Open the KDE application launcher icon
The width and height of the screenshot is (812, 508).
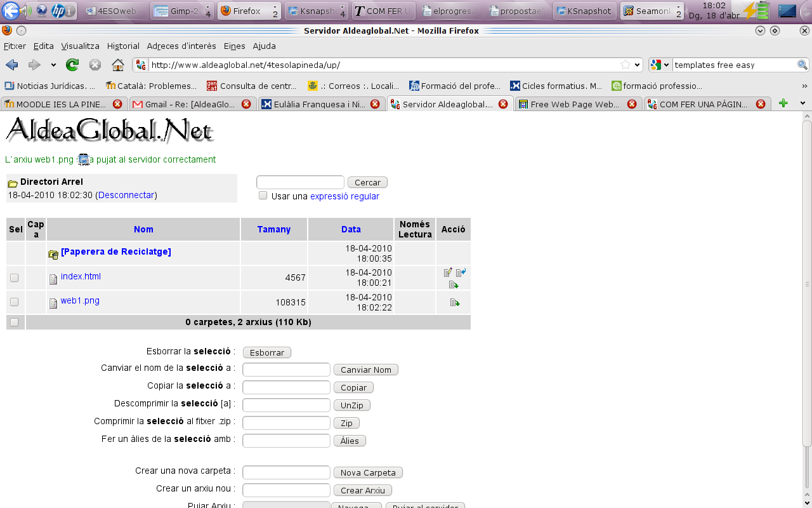[x=10, y=11]
